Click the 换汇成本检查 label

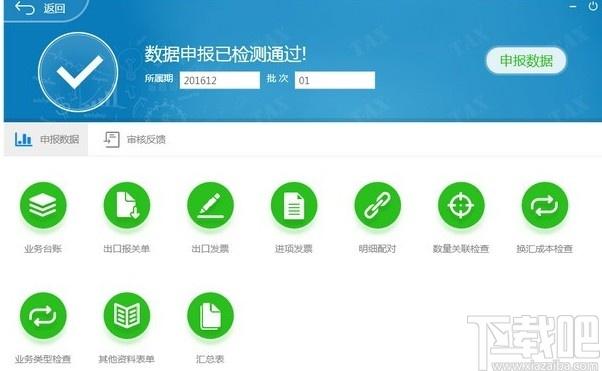(x=545, y=249)
